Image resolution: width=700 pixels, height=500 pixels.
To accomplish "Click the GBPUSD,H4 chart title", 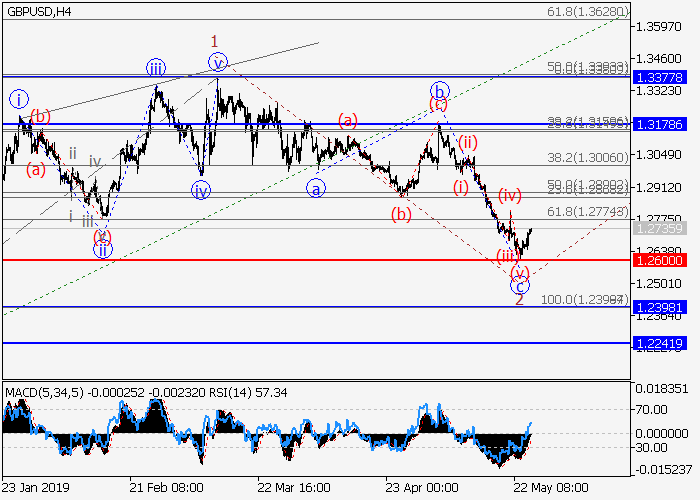I will [36, 11].
